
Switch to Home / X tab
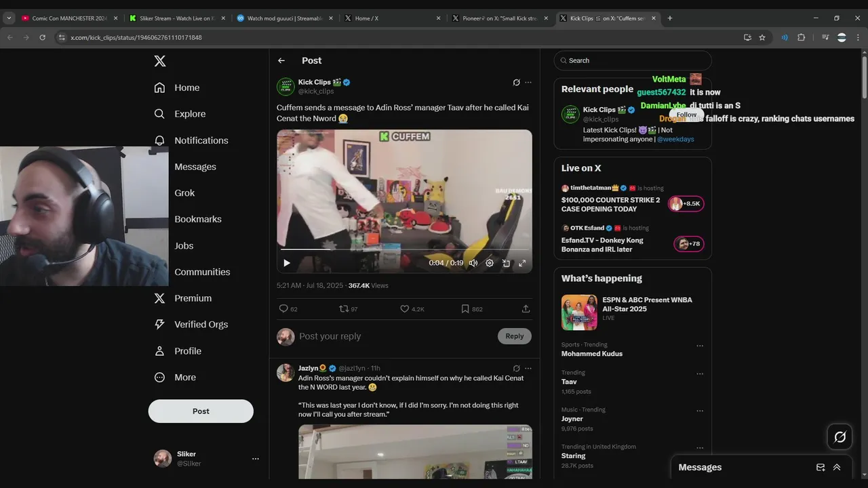tap(393, 18)
